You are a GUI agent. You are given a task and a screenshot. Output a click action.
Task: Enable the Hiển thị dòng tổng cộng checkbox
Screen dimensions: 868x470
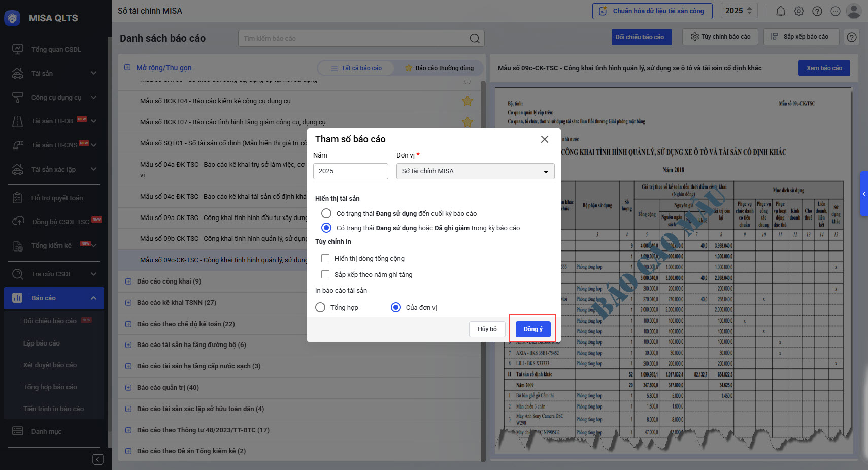[x=325, y=258]
